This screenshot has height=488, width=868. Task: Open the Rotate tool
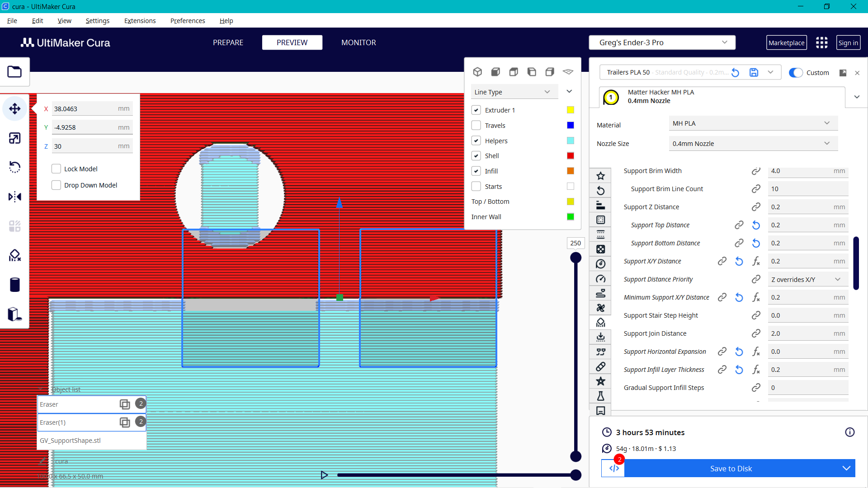pyautogui.click(x=15, y=167)
